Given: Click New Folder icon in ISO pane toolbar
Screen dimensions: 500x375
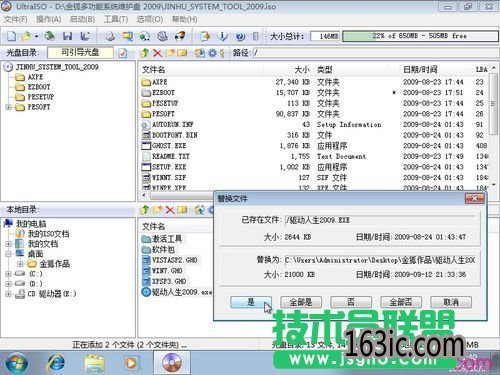Looking at the screenshot, I should coord(170,53).
